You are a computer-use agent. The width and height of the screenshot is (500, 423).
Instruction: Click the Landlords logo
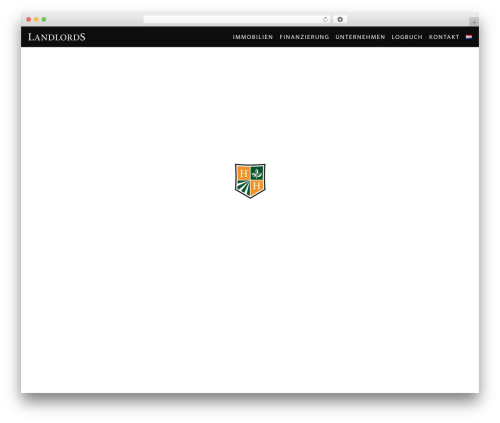click(57, 37)
